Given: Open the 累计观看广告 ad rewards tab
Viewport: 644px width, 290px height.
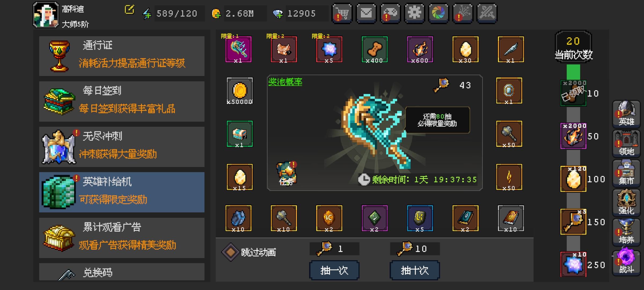Looking at the screenshot, I should 122,238.
